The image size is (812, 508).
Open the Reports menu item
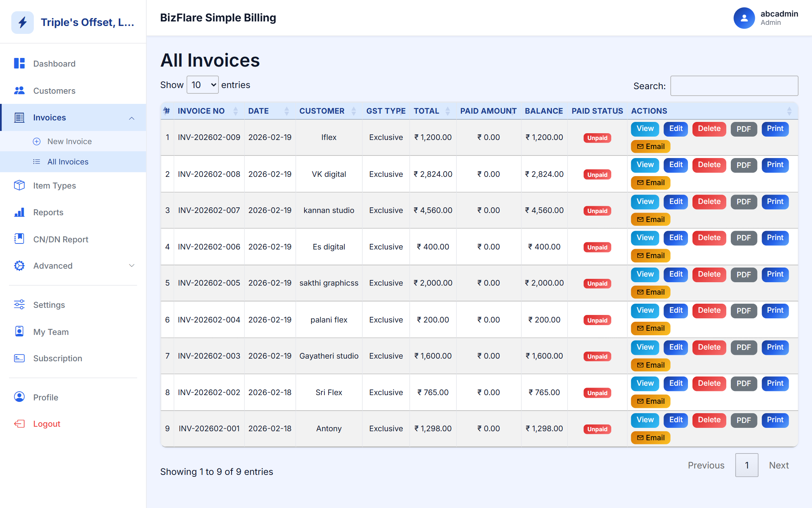73,212
